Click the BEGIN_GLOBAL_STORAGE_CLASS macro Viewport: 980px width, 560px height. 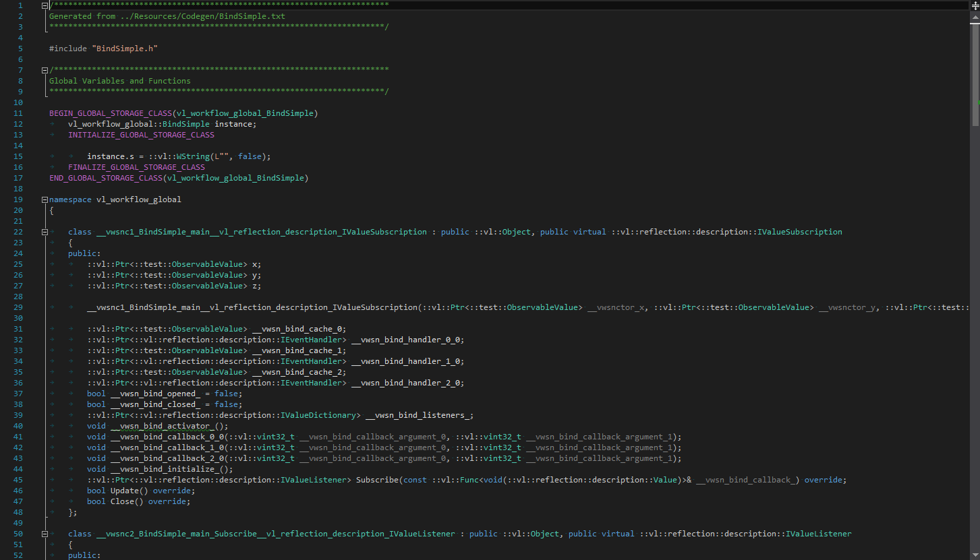(111, 113)
